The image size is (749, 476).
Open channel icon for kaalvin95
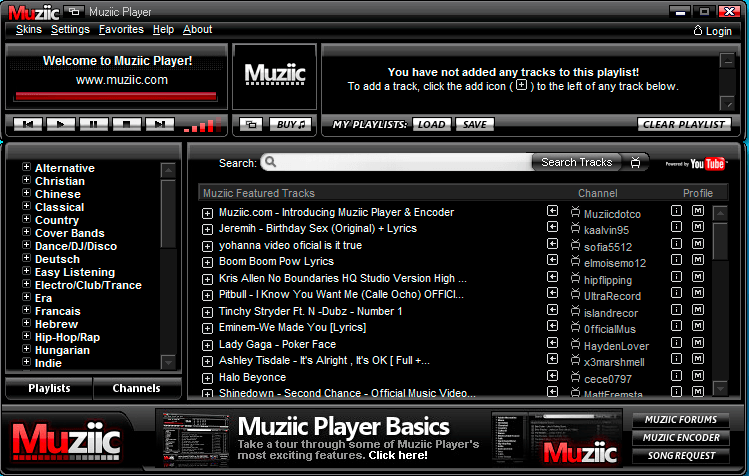coord(576,227)
